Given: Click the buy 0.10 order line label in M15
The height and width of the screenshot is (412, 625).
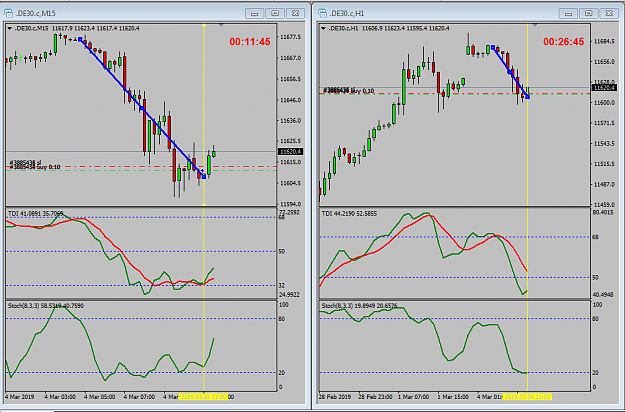Looking at the screenshot, I should pos(35,167).
